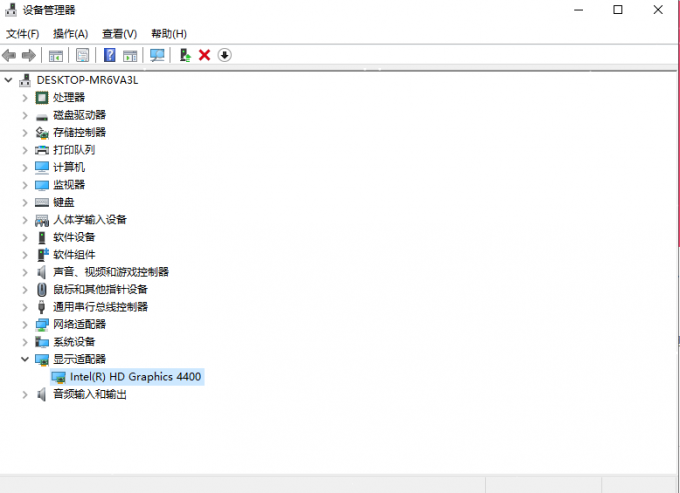Click the scan for hardware changes monitor icon
This screenshot has height=493, width=680.
[x=157, y=55]
